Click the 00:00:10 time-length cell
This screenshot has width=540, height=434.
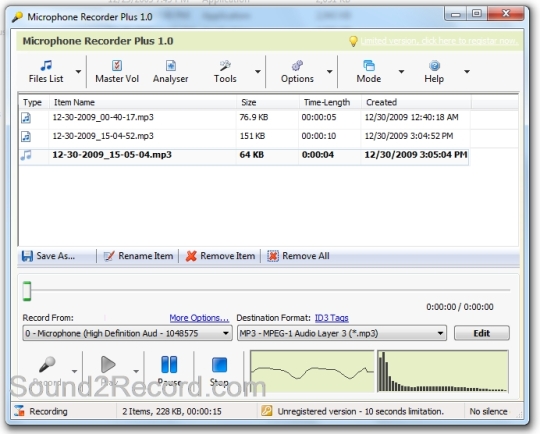(319, 136)
